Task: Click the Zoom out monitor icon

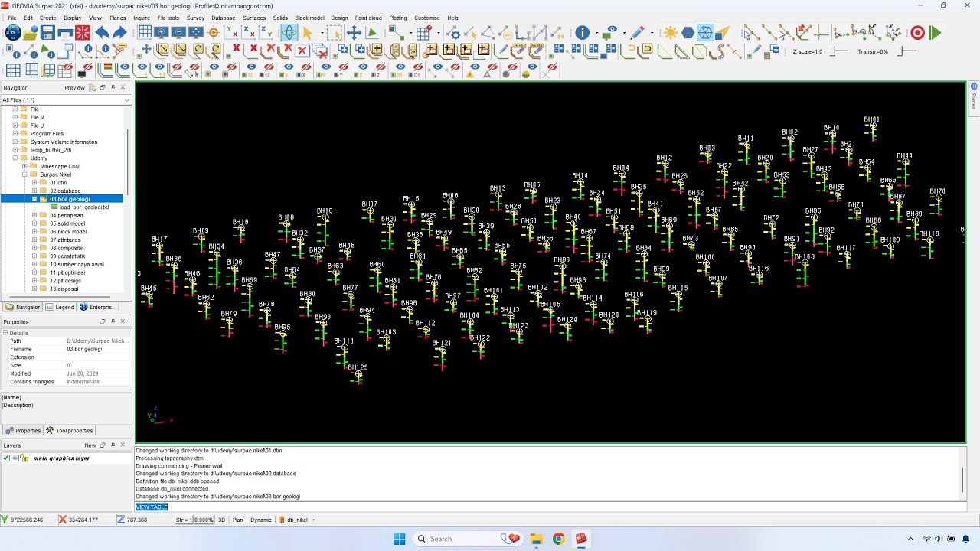Action: [x=178, y=33]
